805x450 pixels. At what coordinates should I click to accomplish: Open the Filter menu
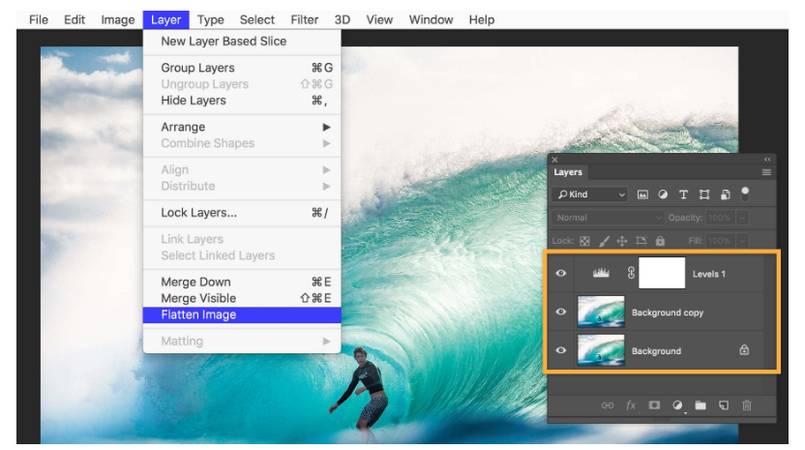304,19
